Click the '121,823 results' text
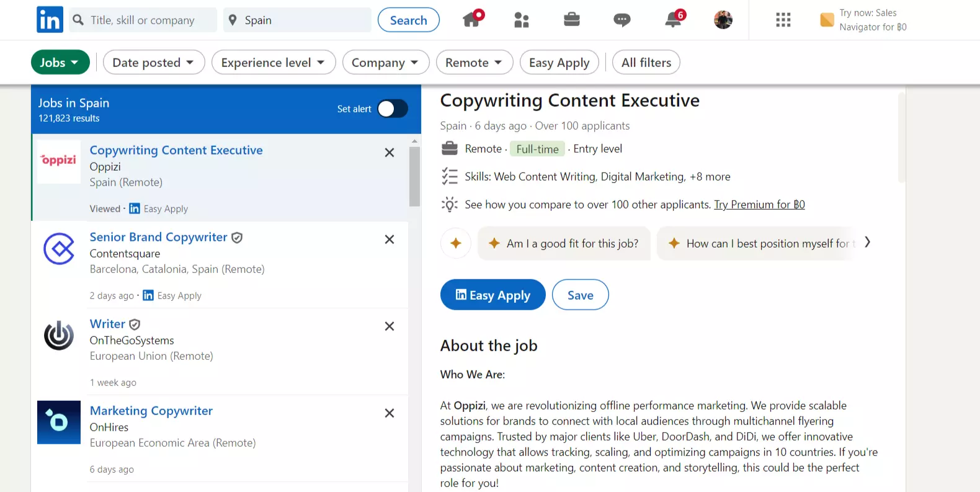 point(69,119)
